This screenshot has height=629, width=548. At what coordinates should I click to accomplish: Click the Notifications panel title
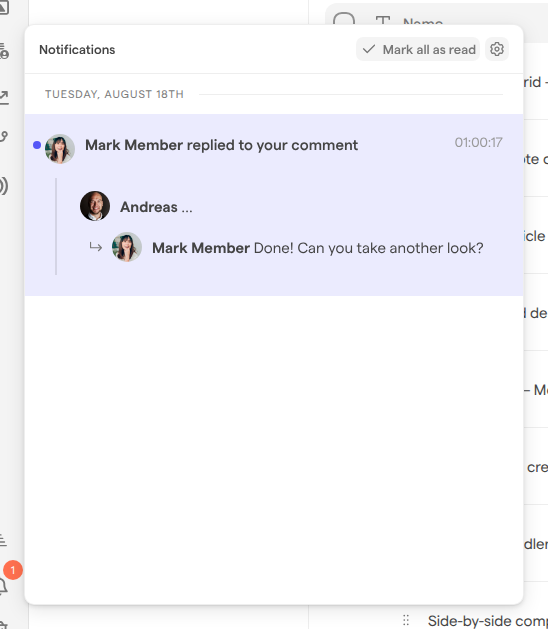(x=77, y=50)
